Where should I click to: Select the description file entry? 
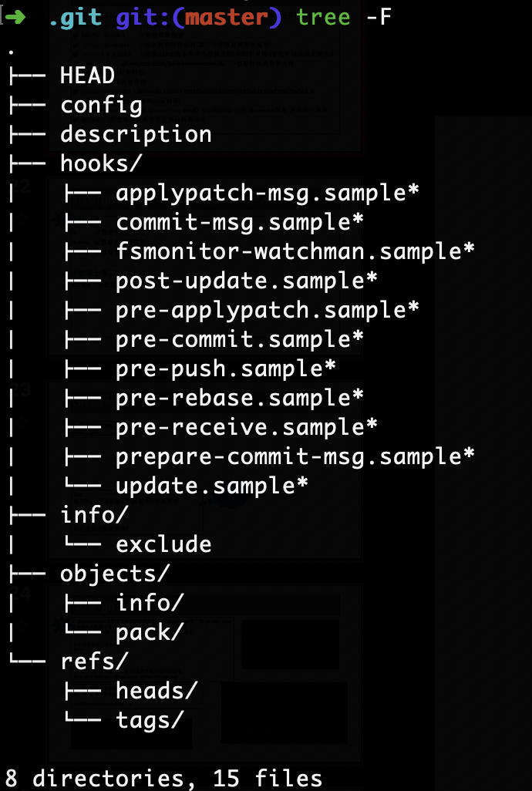click(136, 134)
